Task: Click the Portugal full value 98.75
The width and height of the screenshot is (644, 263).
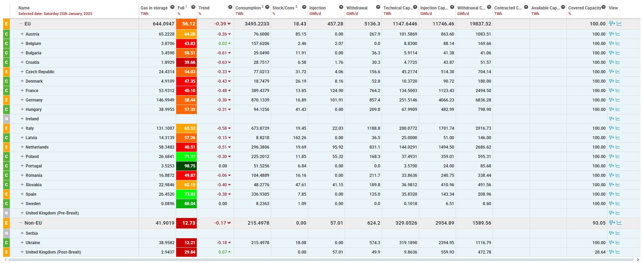Action: point(186,166)
